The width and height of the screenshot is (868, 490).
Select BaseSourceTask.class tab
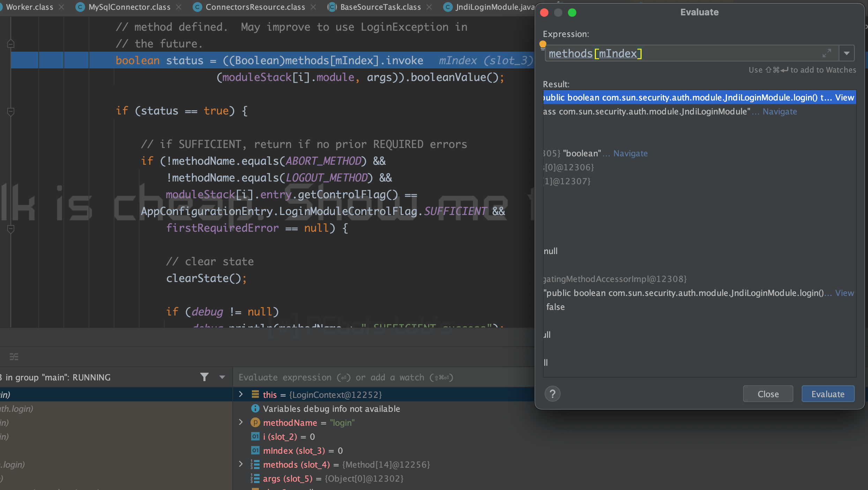tap(380, 7)
